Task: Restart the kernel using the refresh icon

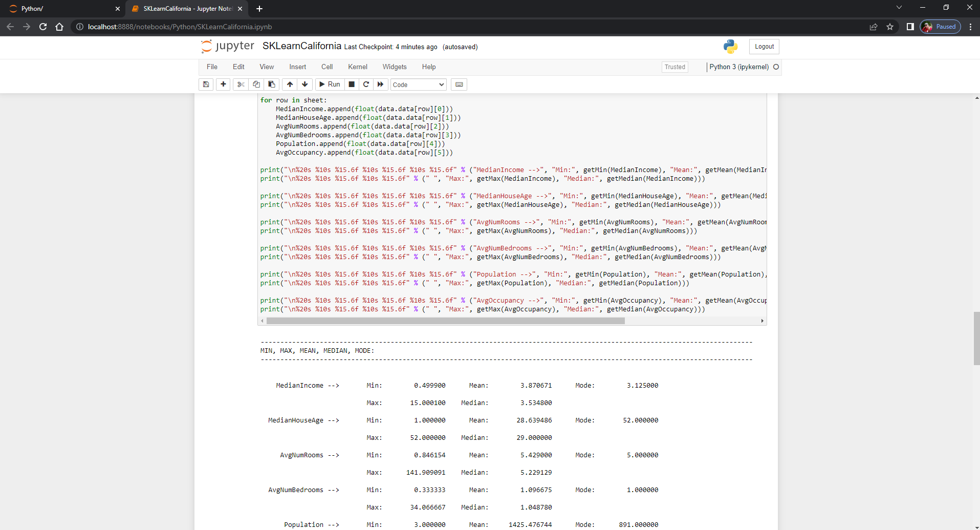Action: [x=366, y=84]
